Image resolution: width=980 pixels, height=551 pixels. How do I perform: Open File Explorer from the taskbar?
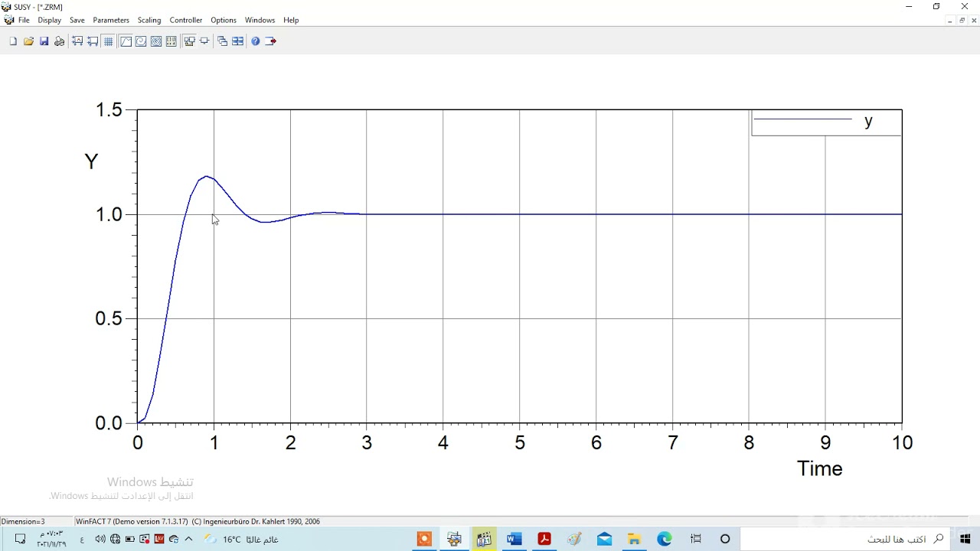tap(634, 539)
